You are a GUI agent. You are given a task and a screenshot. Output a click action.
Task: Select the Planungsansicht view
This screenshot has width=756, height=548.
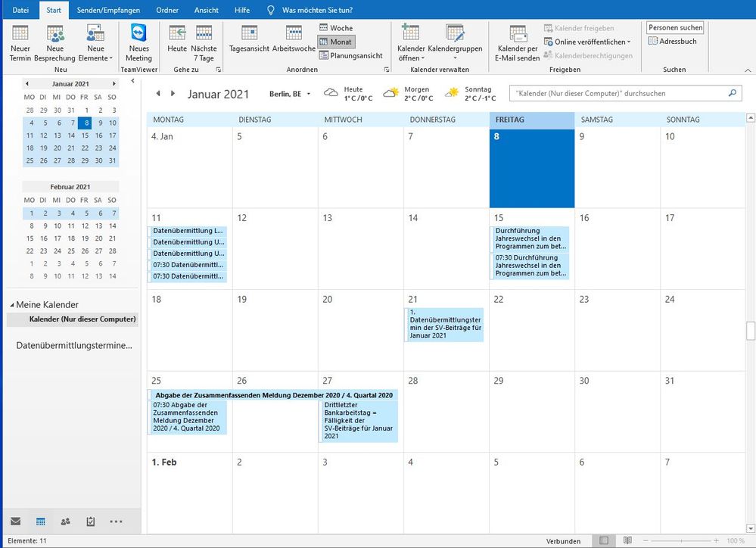350,55
